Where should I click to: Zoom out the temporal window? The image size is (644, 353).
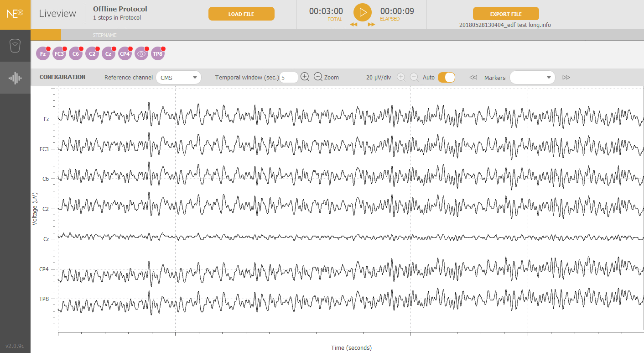point(318,77)
